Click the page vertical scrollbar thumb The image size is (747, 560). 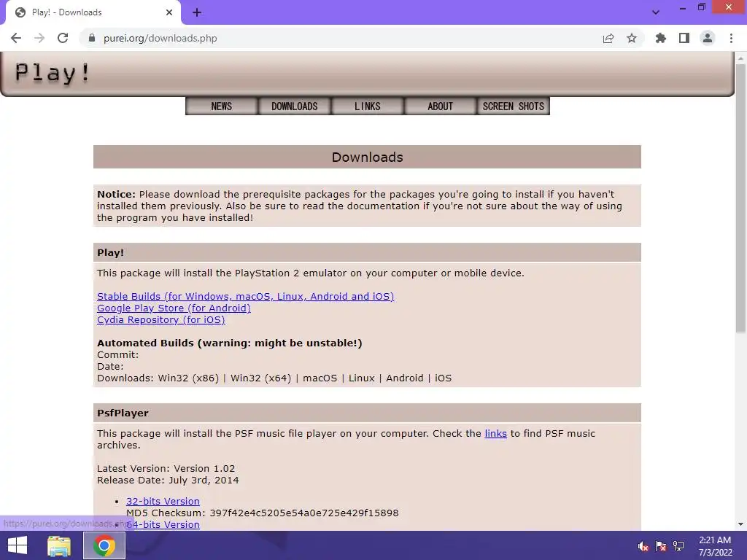click(x=740, y=198)
